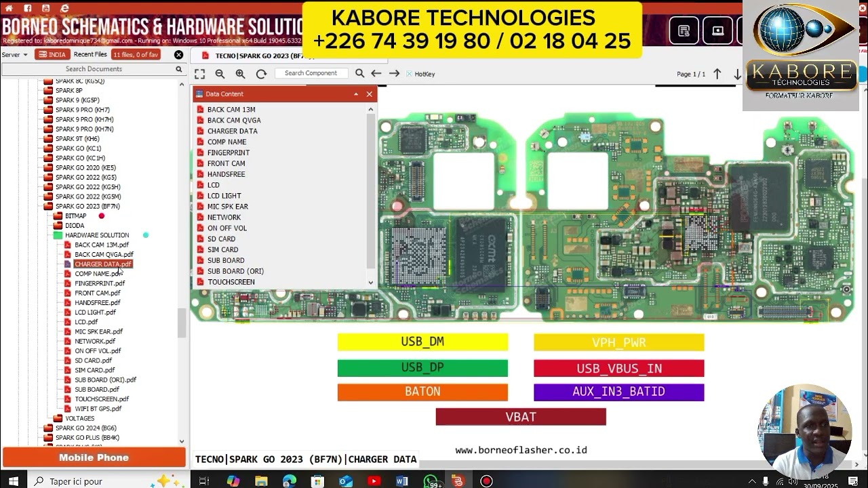This screenshot has height=488, width=868.
Task: Rotate or refresh the document view
Action: point(261,73)
